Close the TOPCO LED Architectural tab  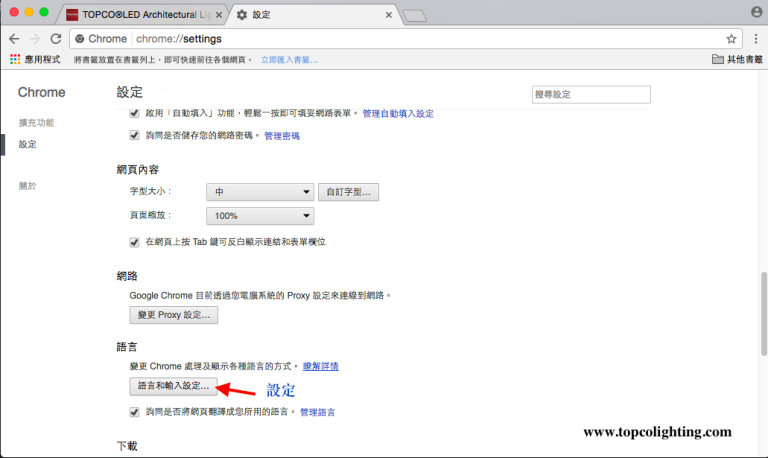(219, 15)
